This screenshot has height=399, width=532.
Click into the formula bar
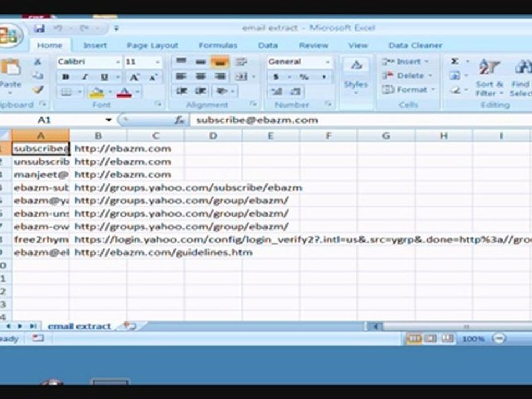(x=360, y=120)
